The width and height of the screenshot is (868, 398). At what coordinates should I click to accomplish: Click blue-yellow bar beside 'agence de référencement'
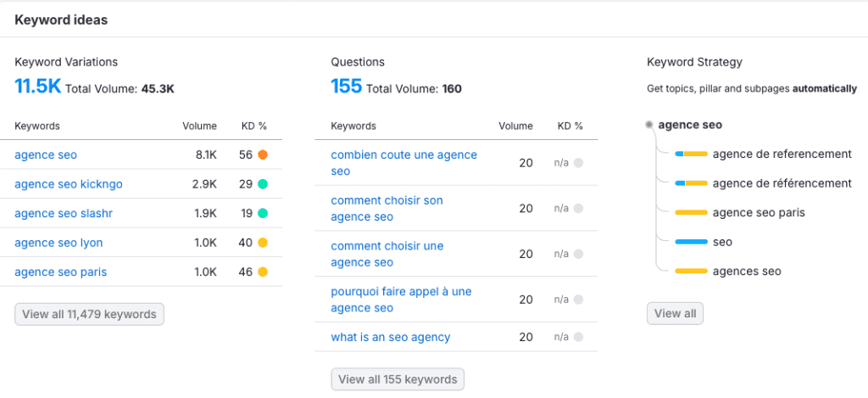click(x=691, y=183)
